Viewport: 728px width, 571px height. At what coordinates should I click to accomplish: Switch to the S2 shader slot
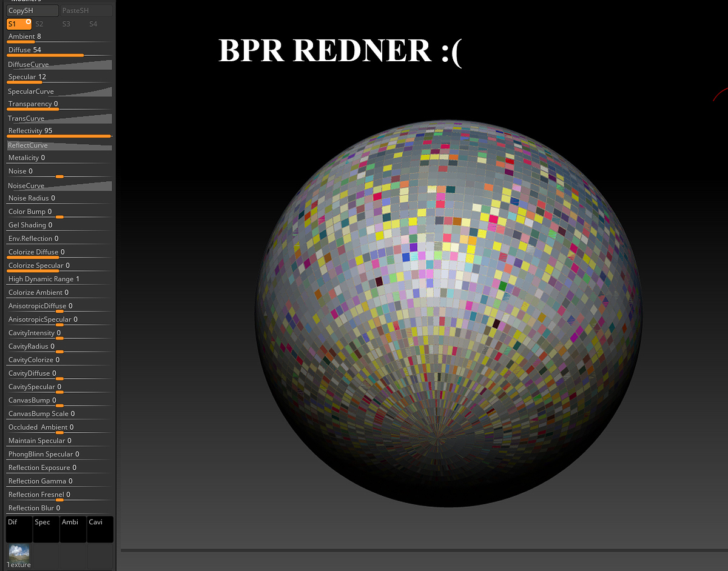[x=39, y=24]
